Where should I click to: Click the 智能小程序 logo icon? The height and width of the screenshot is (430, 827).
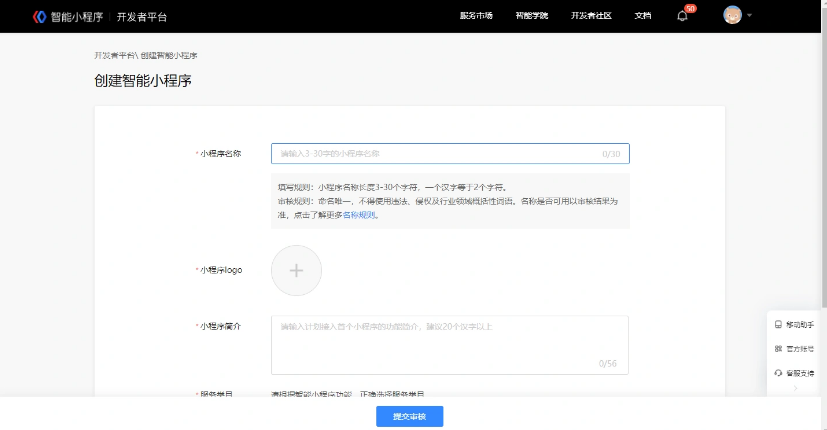point(40,16)
